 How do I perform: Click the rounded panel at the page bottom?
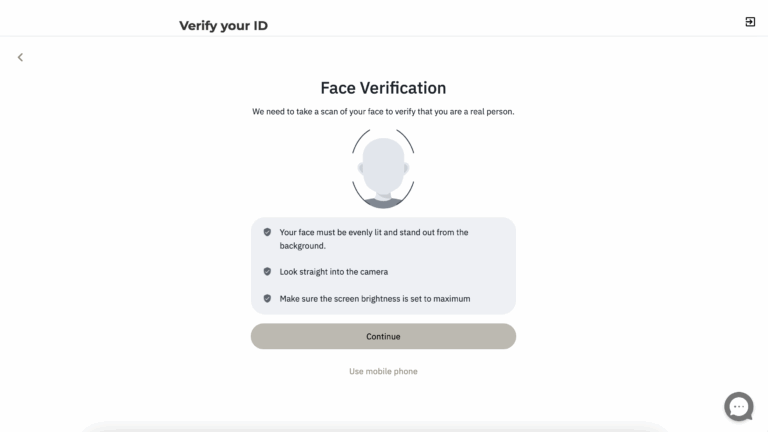tap(383, 427)
